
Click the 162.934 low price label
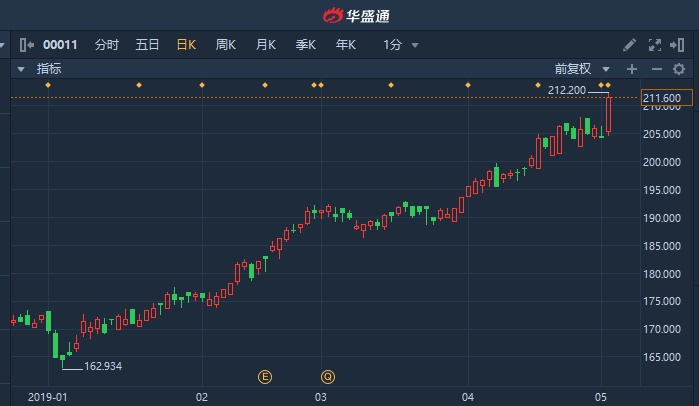[103, 366]
